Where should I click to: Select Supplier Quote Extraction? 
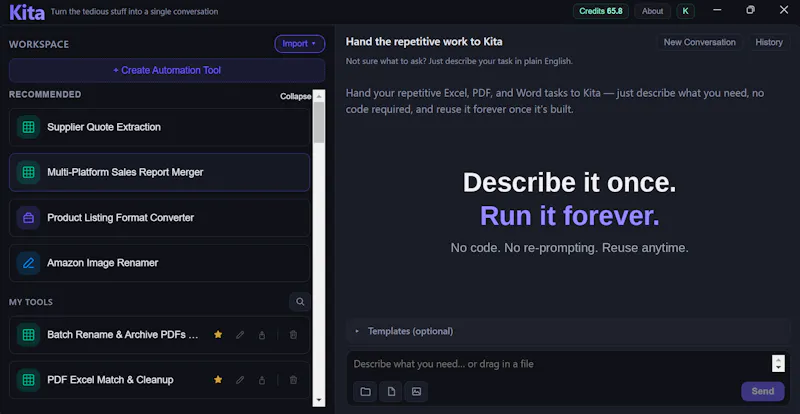pyautogui.click(x=159, y=127)
